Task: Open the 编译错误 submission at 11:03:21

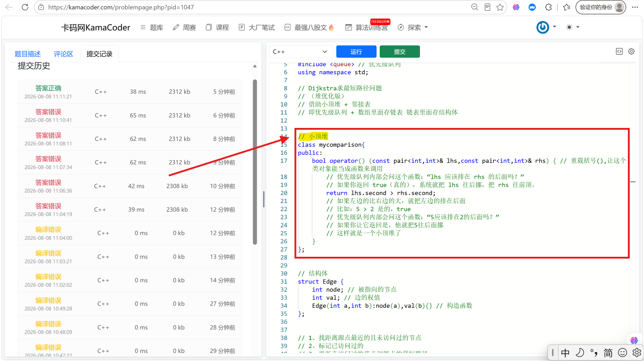Action: click(x=130, y=257)
